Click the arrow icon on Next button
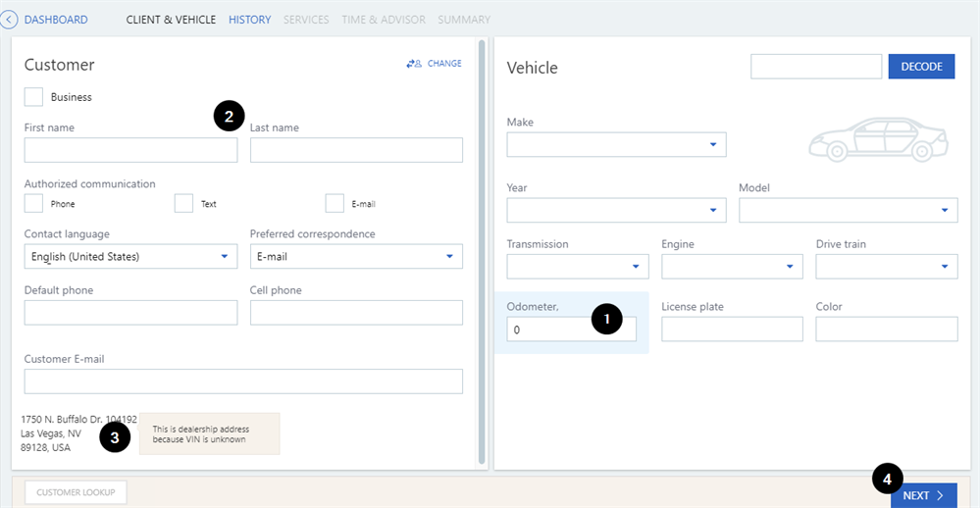Screen dimensions: 980x508 pyautogui.click(x=940, y=496)
